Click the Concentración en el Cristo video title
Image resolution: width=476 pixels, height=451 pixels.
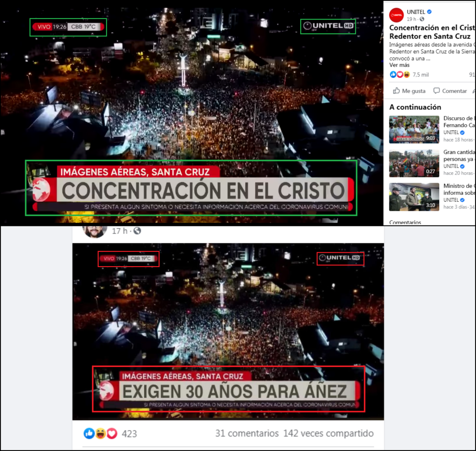(432, 32)
